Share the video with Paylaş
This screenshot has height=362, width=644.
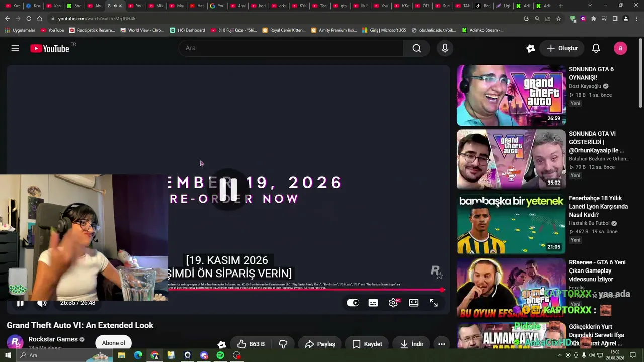[320, 344]
